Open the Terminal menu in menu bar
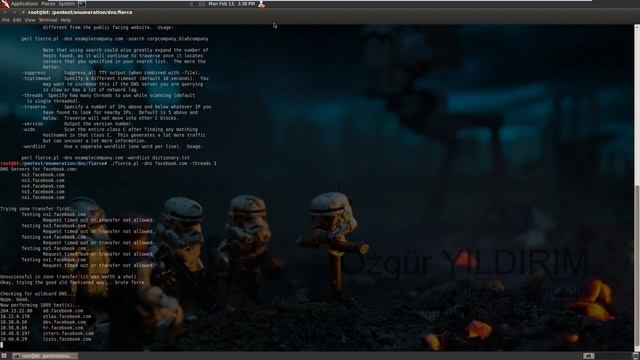 [x=48, y=20]
